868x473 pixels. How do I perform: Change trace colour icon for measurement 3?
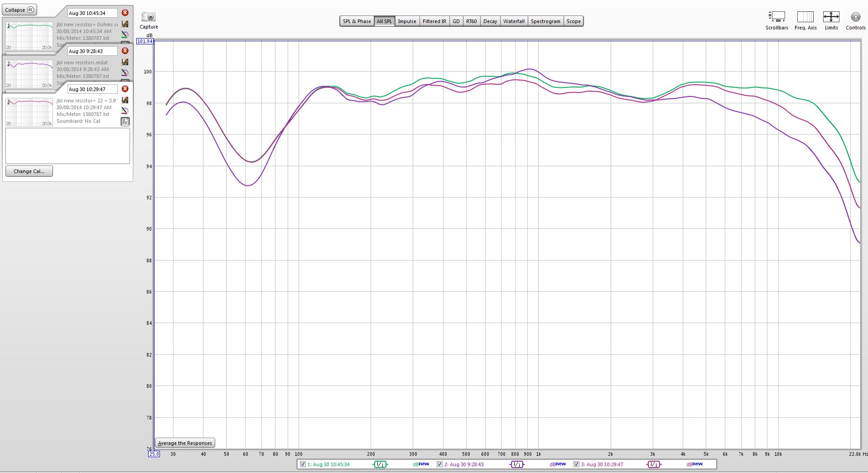pyautogui.click(x=125, y=110)
